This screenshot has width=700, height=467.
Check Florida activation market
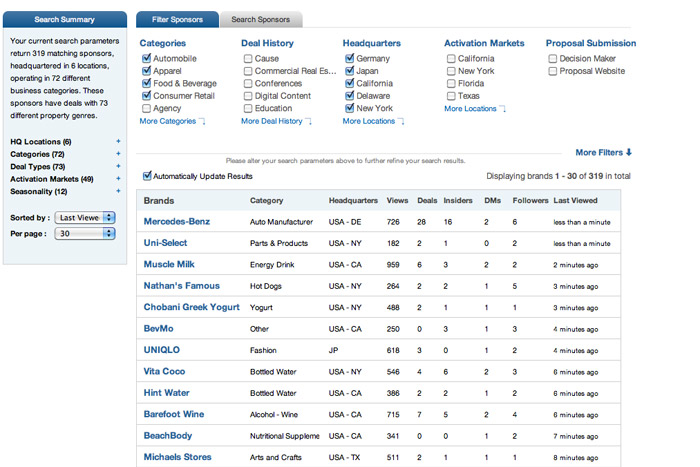point(451,83)
